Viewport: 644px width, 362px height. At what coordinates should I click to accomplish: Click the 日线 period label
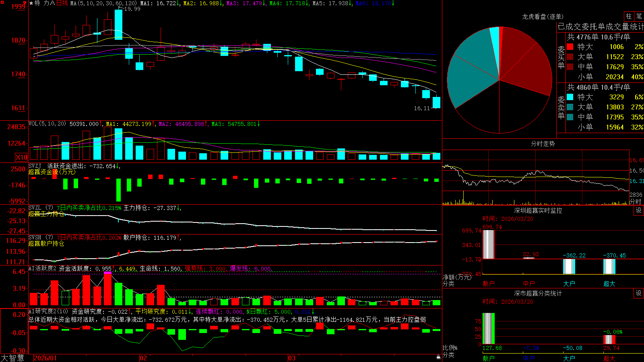[x=62, y=3]
